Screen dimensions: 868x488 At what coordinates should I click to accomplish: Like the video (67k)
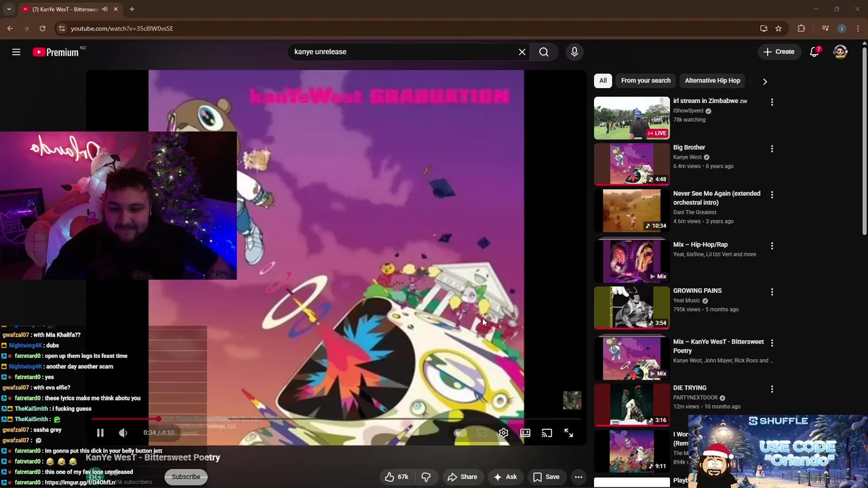[x=396, y=476]
